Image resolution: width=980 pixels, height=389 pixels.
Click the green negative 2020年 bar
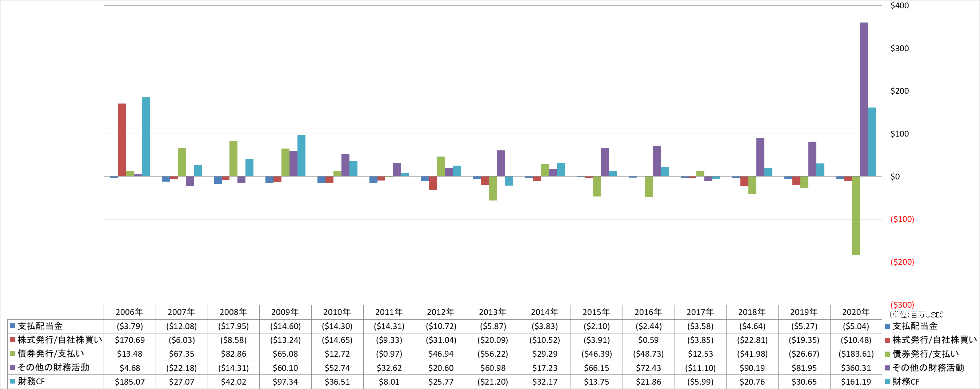click(x=856, y=215)
